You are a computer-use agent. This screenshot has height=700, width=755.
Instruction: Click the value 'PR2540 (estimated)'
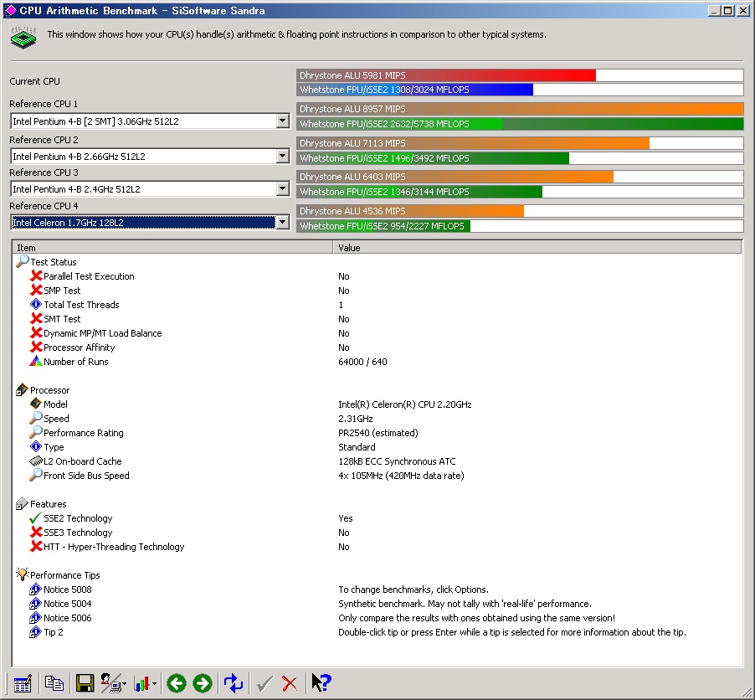click(378, 433)
